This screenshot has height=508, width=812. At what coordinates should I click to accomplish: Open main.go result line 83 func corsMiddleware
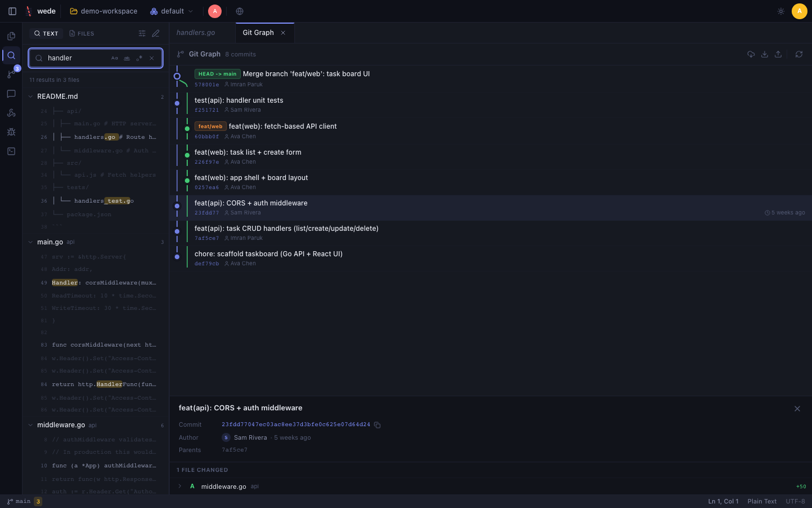pyautogui.click(x=96, y=345)
